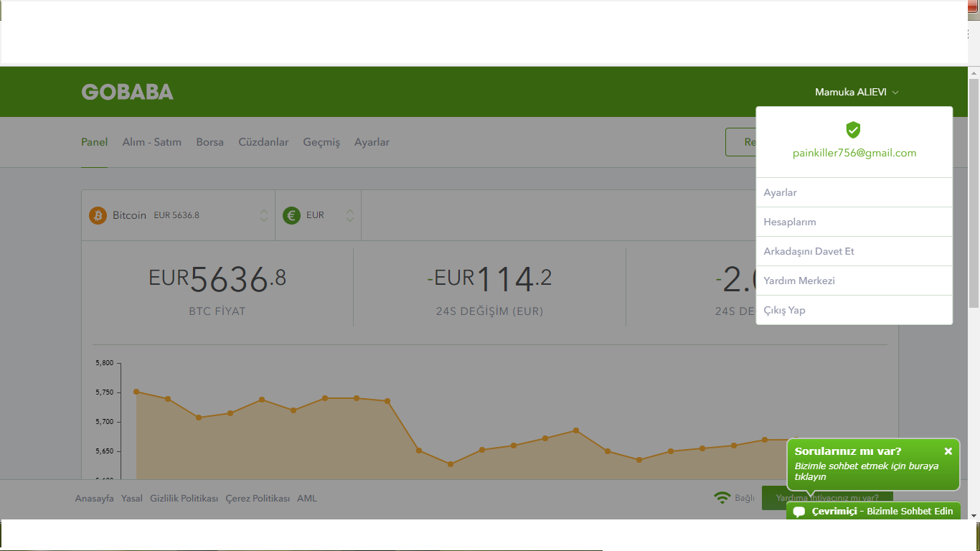980x551 pixels.
Task: Click the GOBABA logo
Action: click(128, 92)
